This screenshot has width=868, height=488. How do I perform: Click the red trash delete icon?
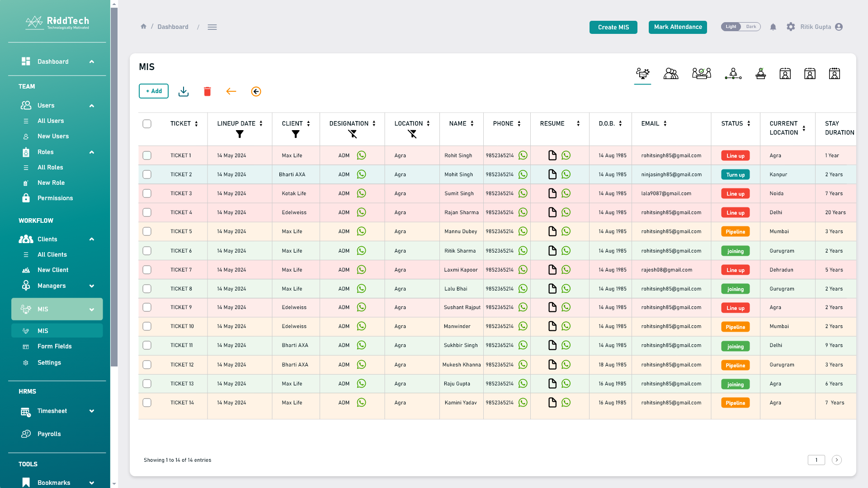click(208, 92)
